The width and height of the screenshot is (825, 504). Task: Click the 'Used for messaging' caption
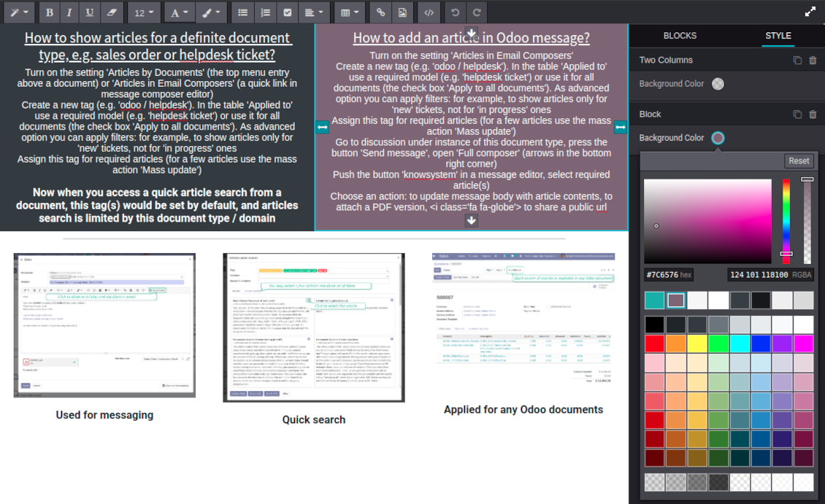coord(104,415)
